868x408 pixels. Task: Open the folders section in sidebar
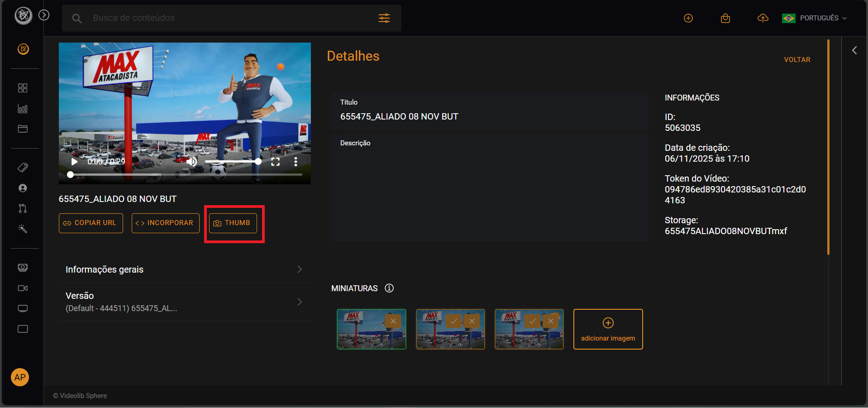coord(23,129)
